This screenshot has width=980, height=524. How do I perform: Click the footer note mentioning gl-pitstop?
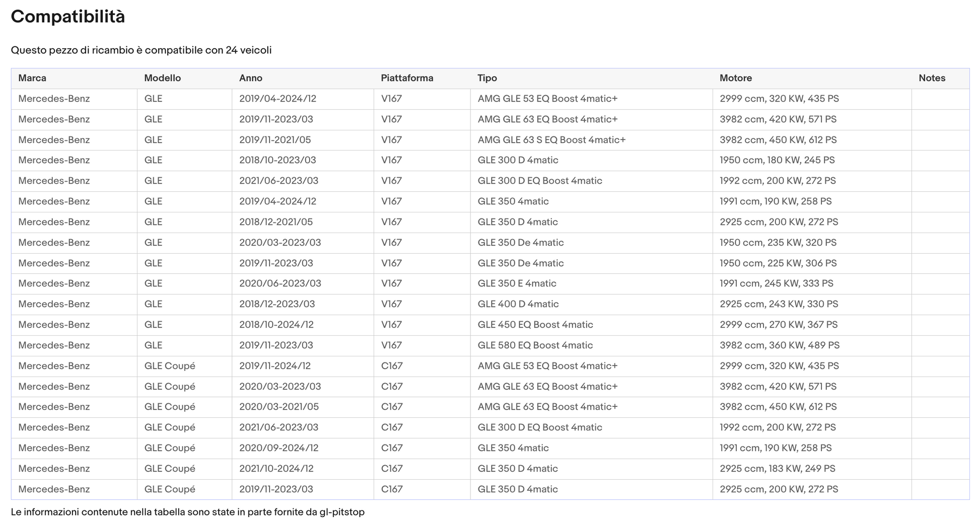(188, 512)
